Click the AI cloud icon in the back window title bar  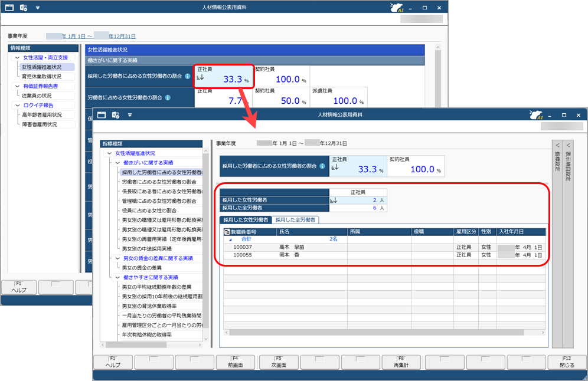(397, 8)
